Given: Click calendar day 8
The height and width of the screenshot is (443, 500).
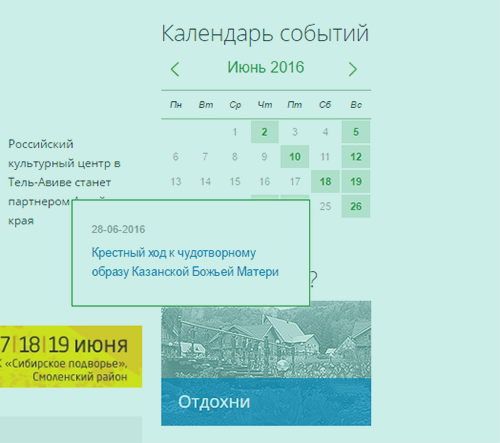Looking at the screenshot, I should 235,157.
